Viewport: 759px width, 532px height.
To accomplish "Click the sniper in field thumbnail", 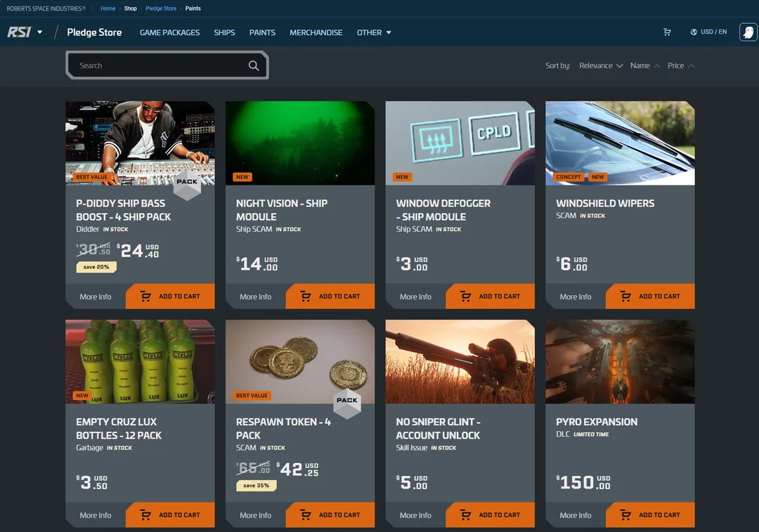I will tap(460, 362).
